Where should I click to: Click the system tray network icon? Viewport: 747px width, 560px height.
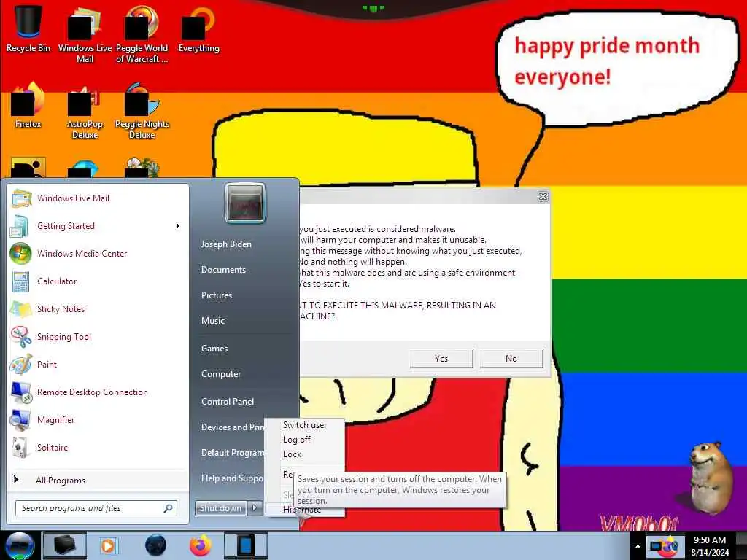coord(657,545)
